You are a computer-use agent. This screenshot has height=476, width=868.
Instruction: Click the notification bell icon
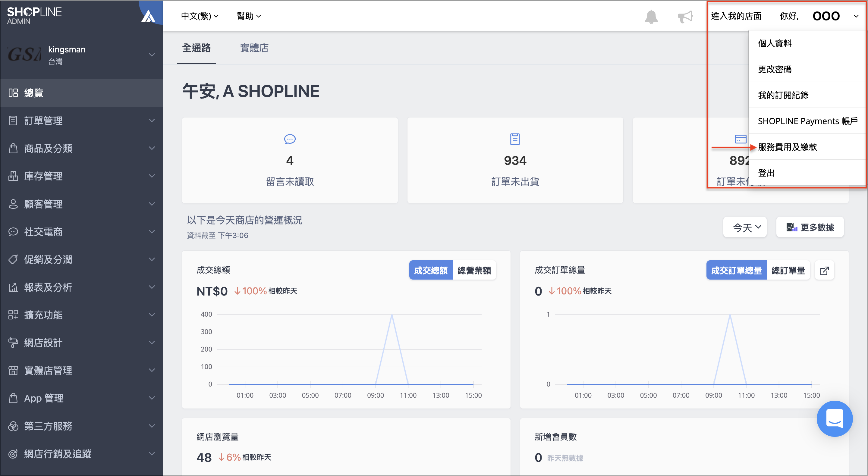point(651,17)
